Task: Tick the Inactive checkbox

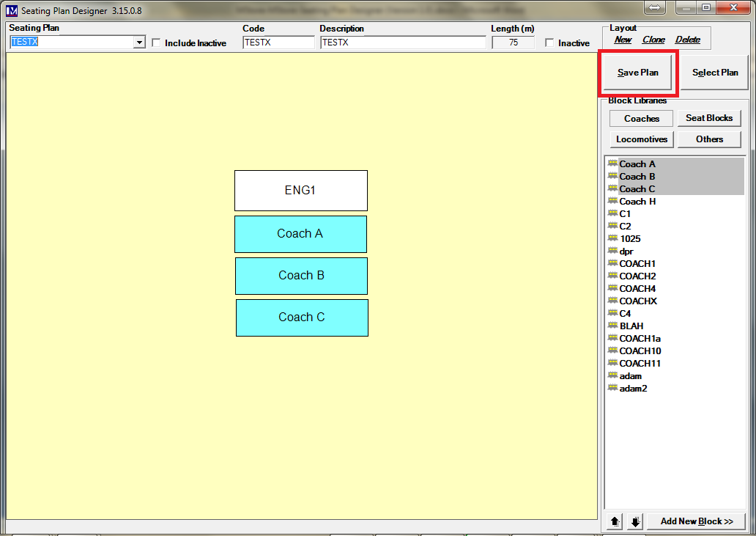Action: click(549, 43)
